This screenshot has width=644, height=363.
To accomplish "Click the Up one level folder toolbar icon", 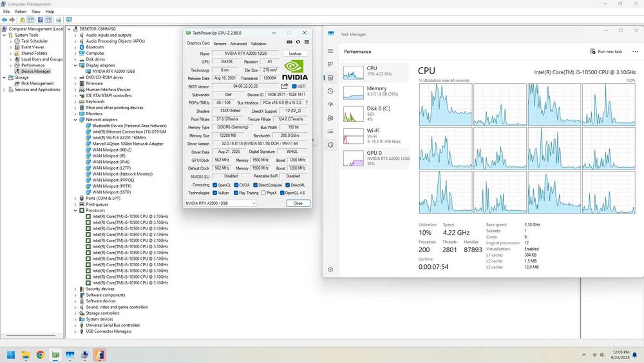I will pyautogui.click(x=22, y=20).
